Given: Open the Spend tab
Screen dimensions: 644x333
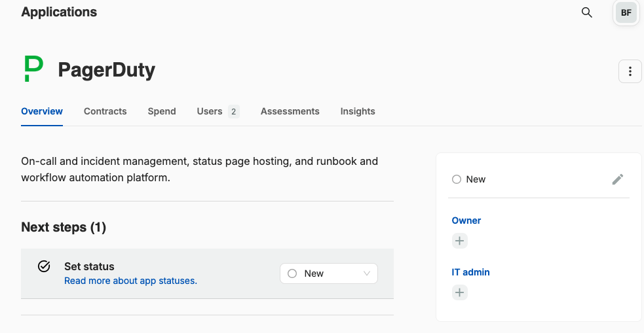Looking at the screenshot, I should [162, 111].
